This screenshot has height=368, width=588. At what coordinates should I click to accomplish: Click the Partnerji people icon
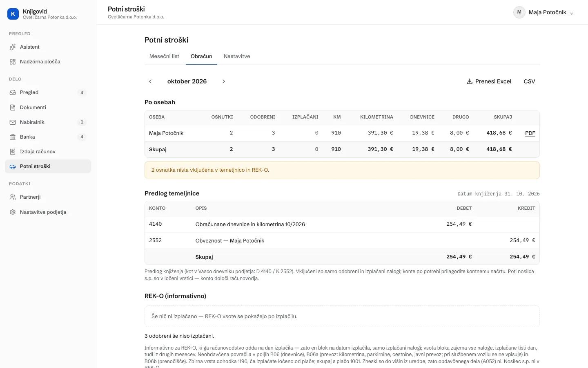click(13, 197)
